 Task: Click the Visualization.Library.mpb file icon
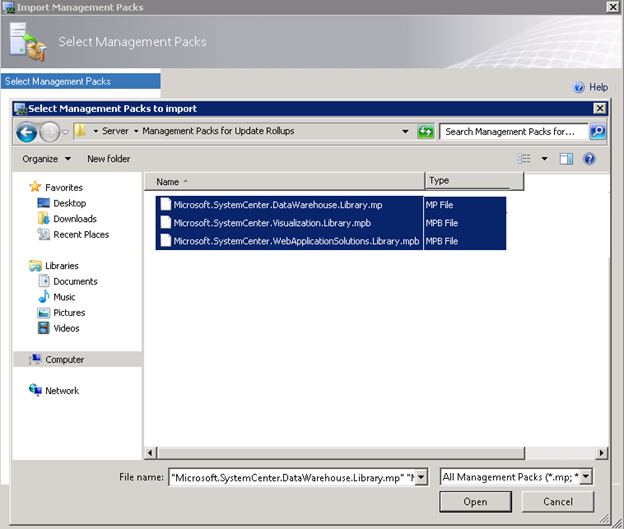click(x=165, y=222)
